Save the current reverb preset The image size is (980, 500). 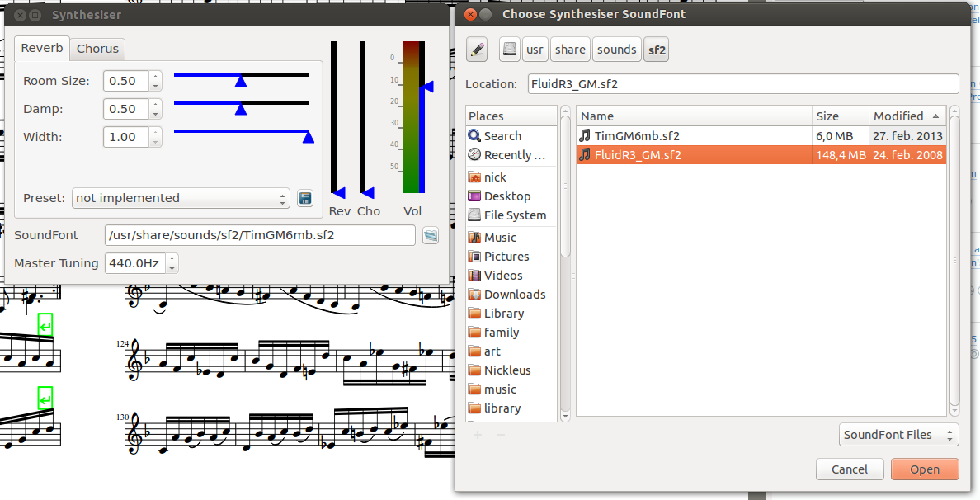[305, 198]
